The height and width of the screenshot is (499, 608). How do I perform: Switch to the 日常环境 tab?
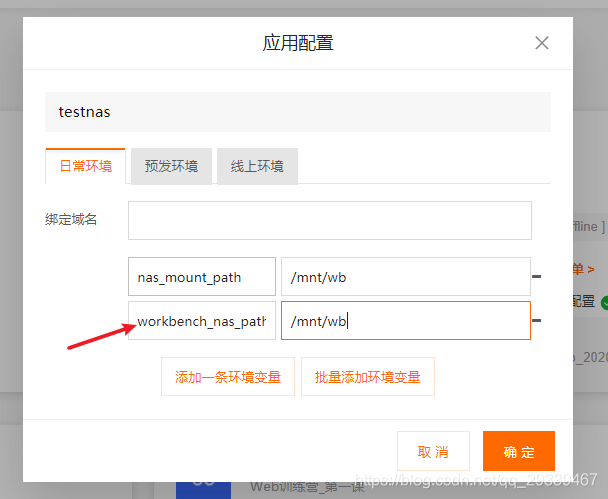pos(86,166)
